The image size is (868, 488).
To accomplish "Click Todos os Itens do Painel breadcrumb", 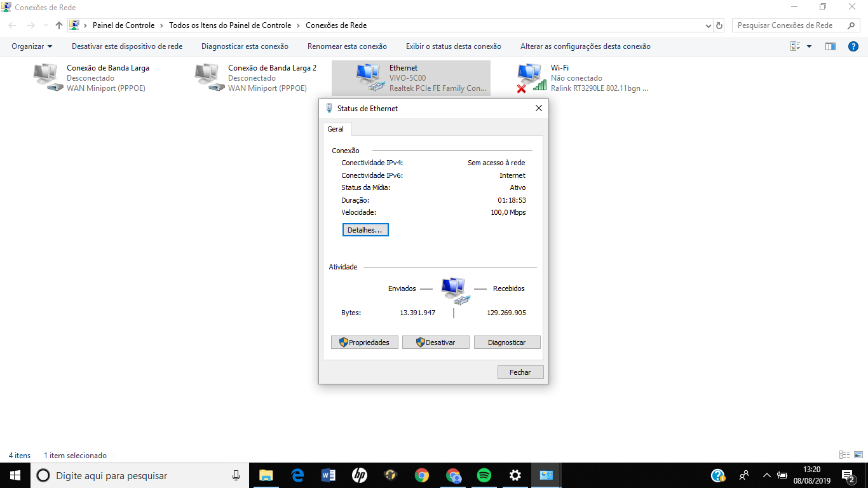I will click(x=230, y=25).
